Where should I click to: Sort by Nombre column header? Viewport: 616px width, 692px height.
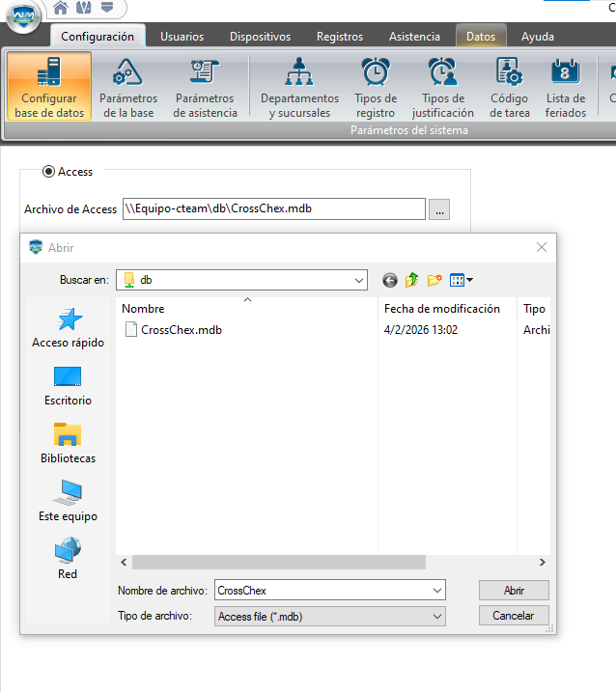(x=246, y=309)
